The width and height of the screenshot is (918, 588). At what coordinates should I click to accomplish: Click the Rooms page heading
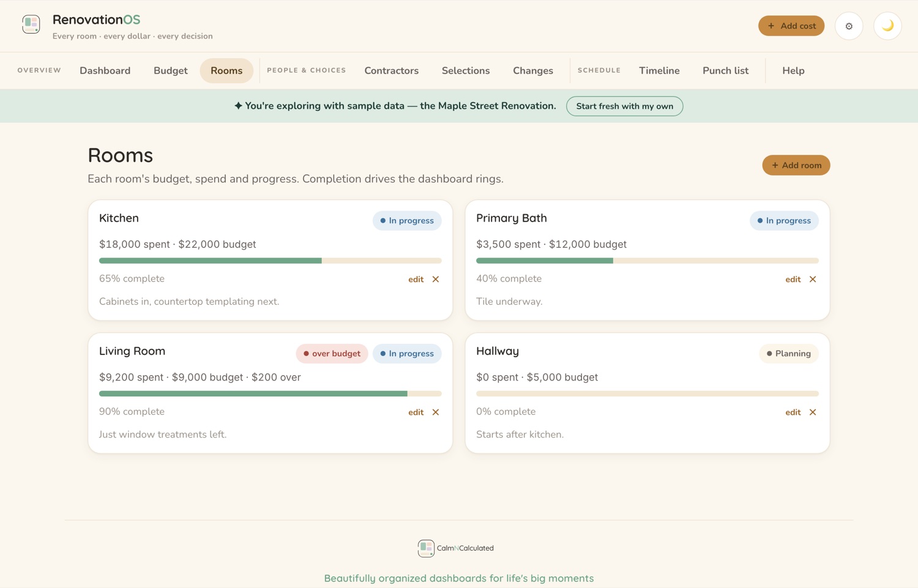(121, 155)
